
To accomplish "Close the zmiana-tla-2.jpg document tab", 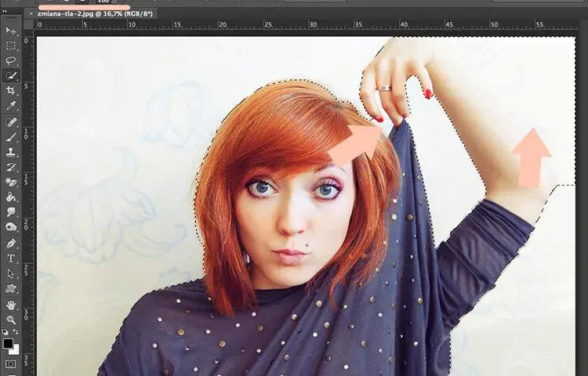I will click(31, 13).
